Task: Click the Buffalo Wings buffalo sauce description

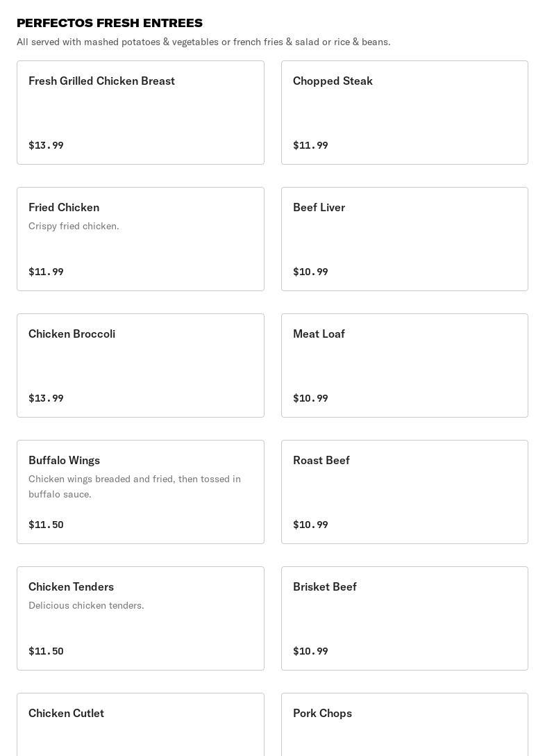Action: pyautogui.click(x=135, y=486)
